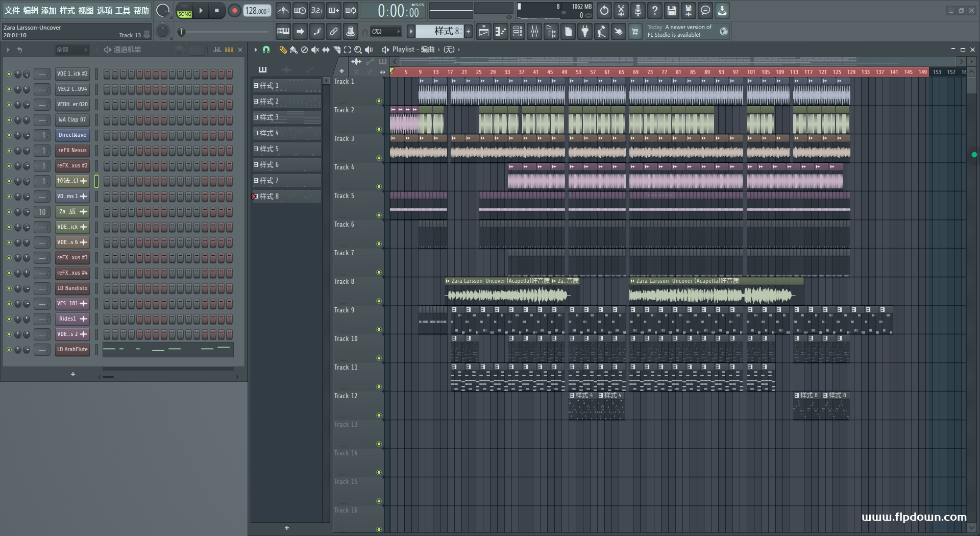Click the question mark help icon
The width and height of the screenshot is (980, 536).
coord(655,10)
